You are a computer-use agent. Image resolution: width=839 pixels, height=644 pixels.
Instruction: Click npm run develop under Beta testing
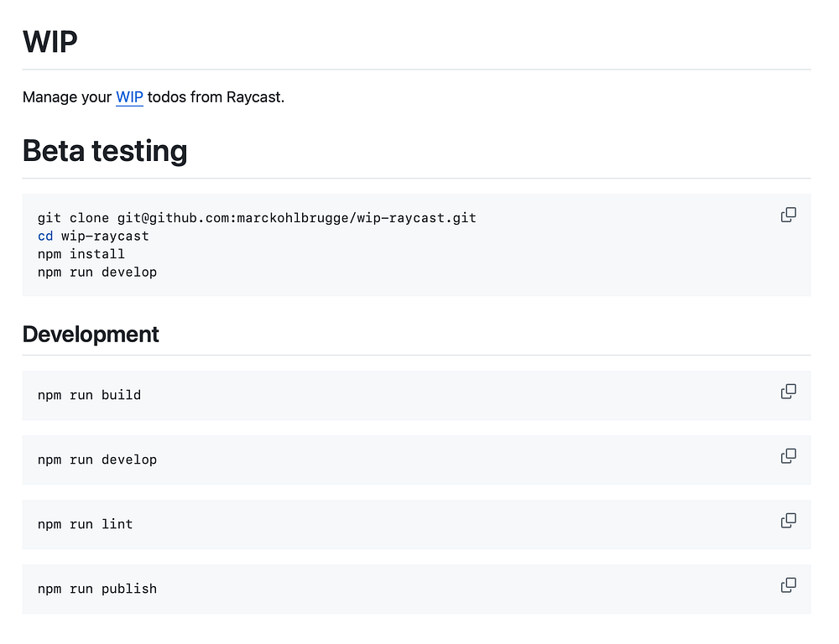click(97, 273)
